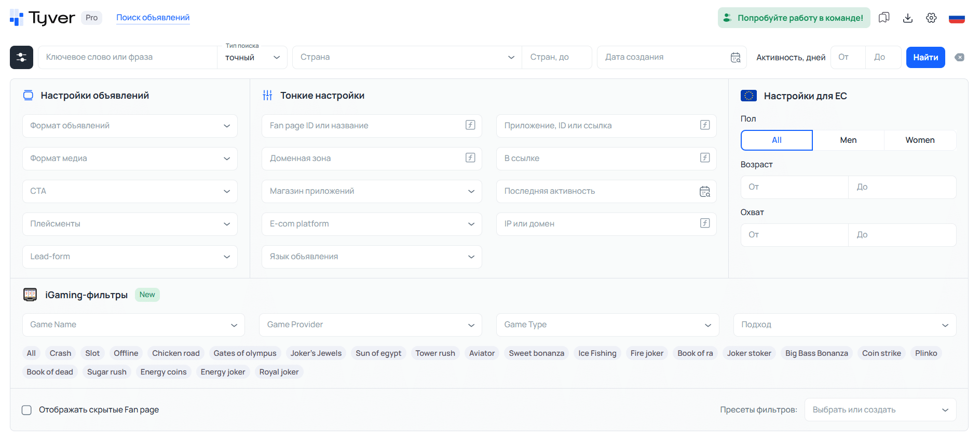The image size is (980, 440).
Task: Select Men gender option
Action: pyautogui.click(x=848, y=140)
